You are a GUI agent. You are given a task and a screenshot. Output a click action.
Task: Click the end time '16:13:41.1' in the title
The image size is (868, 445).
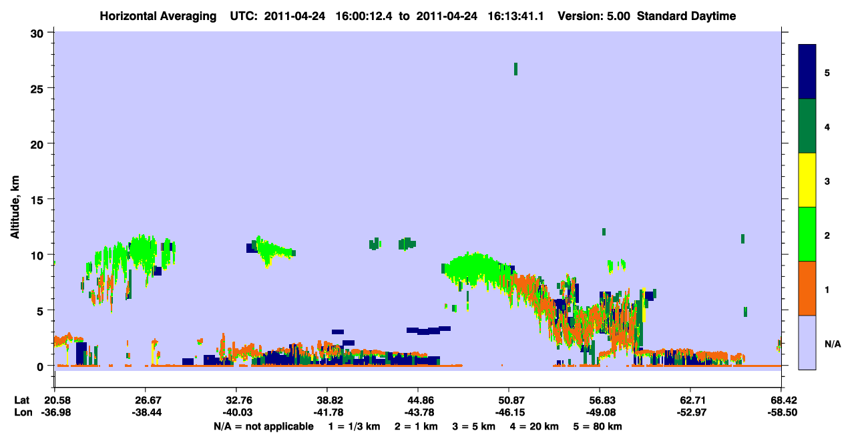click(517, 16)
